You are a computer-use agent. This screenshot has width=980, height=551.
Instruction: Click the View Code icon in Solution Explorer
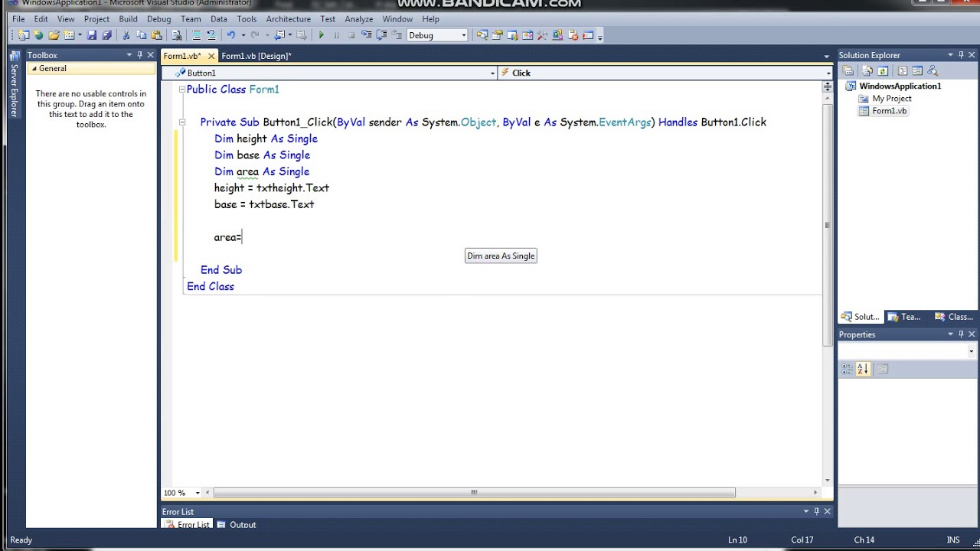pos(903,70)
